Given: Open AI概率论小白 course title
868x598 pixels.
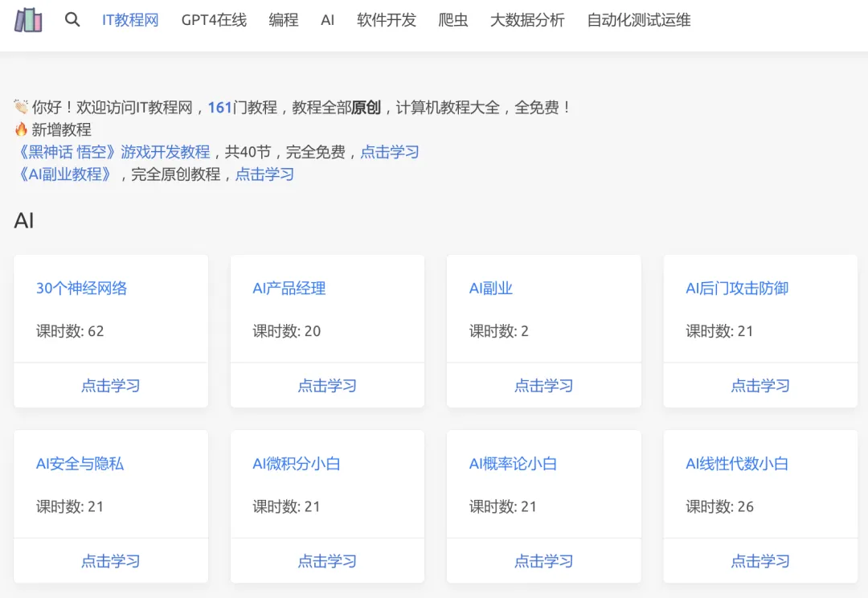Looking at the screenshot, I should point(513,464).
